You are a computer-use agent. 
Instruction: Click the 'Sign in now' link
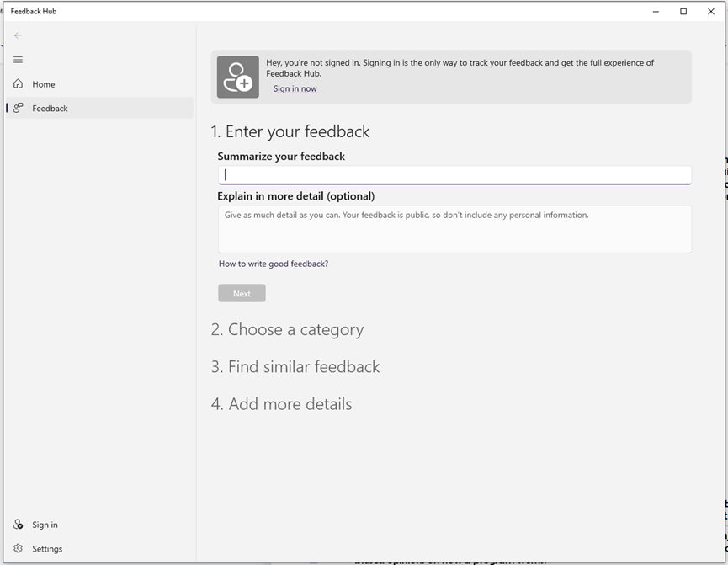point(295,89)
